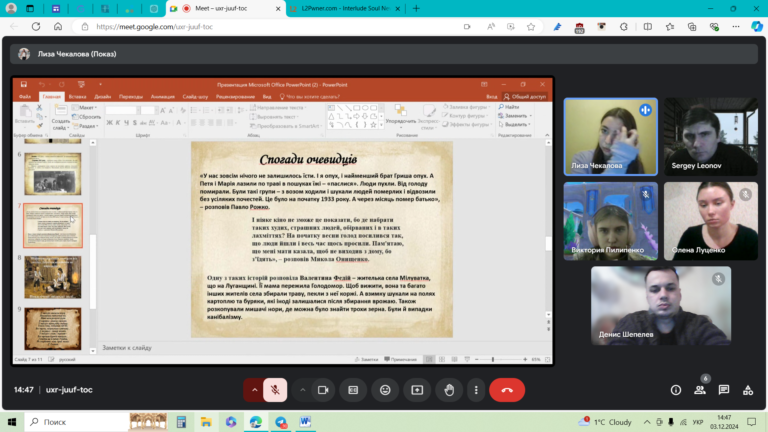The width and height of the screenshot is (768, 432).
Task: Click Найти in the editing group
Action: [x=509, y=107]
